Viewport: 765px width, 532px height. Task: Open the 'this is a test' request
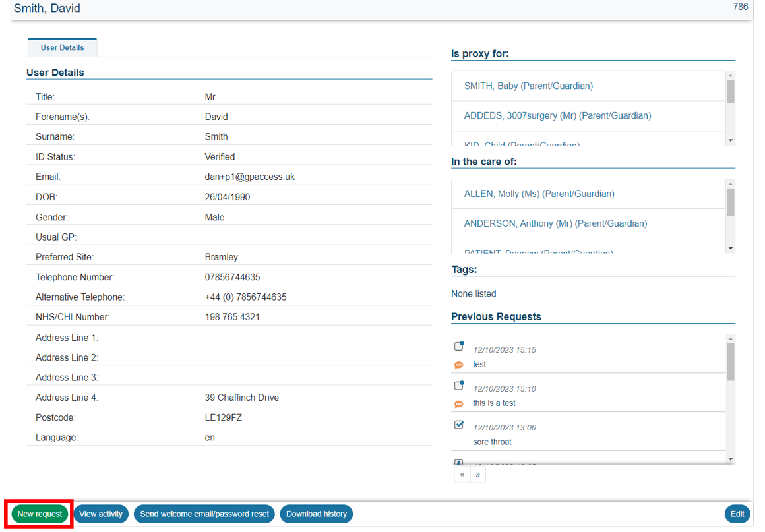point(494,403)
